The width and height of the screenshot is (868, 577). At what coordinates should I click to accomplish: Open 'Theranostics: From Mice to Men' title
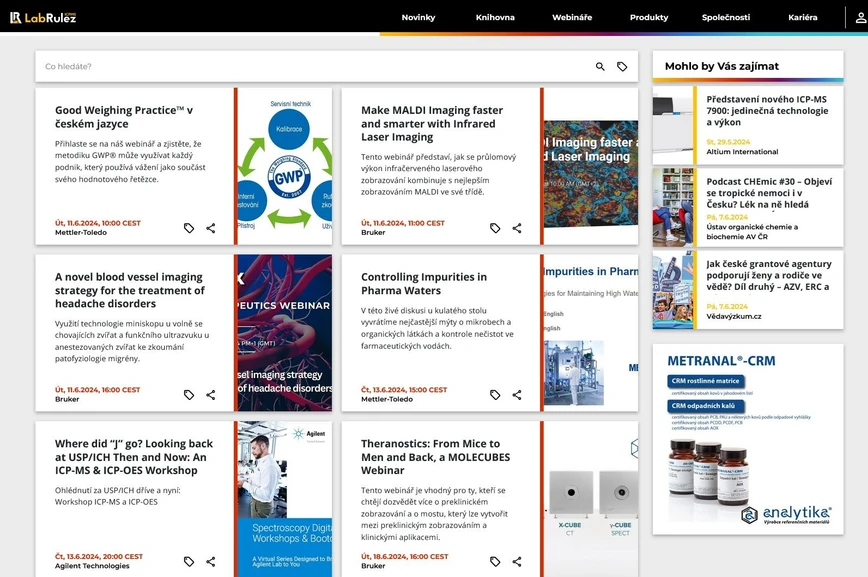[x=436, y=457]
